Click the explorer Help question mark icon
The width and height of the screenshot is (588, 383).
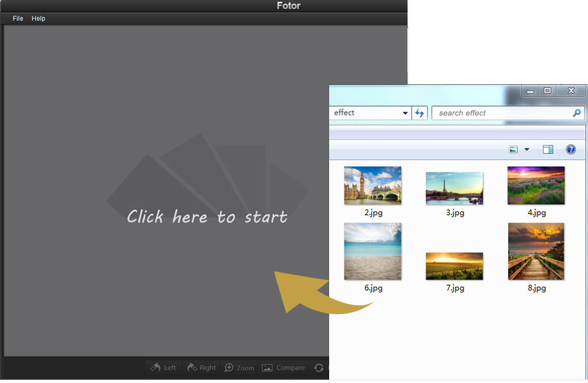pyautogui.click(x=571, y=149)
